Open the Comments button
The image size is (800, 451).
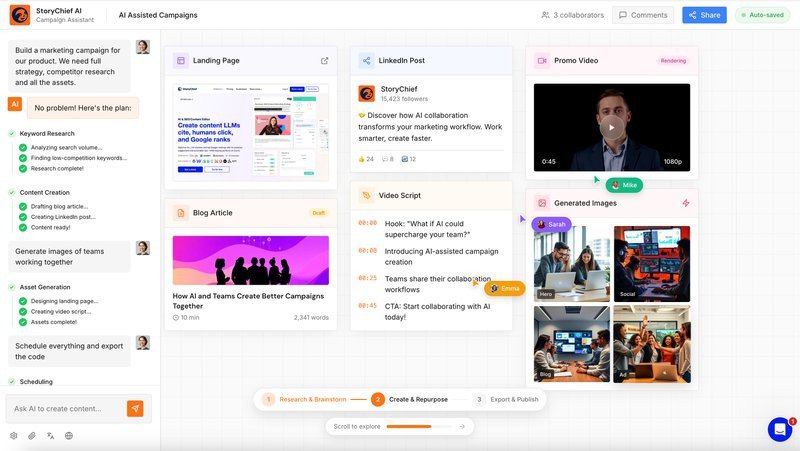[643, 15]
